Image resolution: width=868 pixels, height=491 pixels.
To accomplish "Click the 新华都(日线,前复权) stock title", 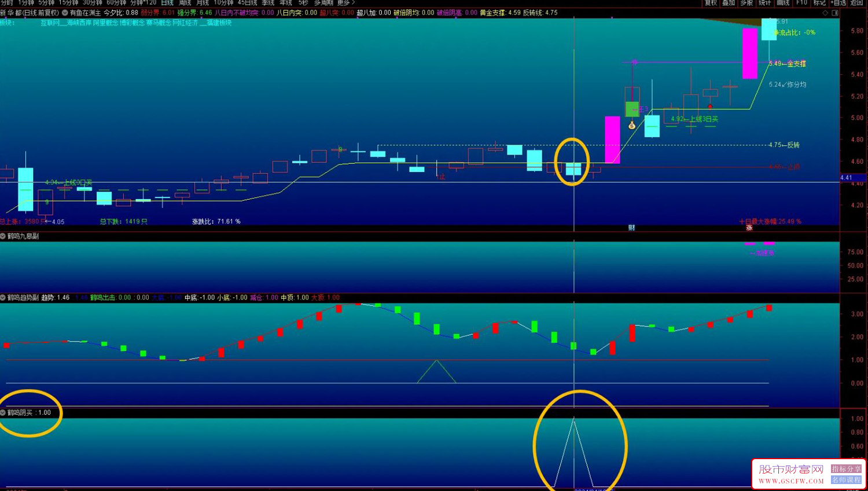I will tap(30, 13).
